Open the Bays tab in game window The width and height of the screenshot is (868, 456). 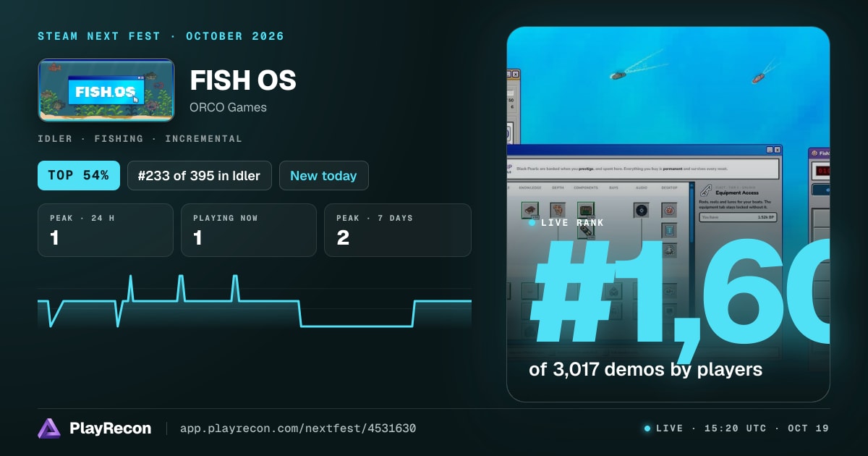(613, 187)
